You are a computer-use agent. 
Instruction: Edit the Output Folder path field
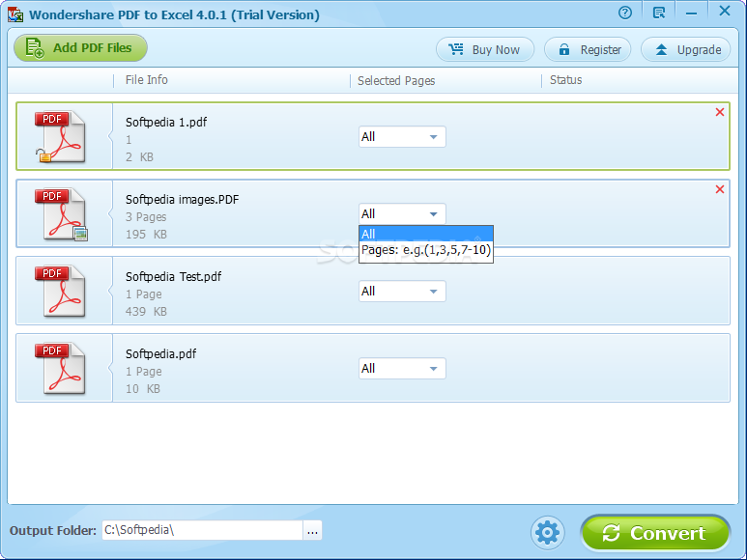203,530
